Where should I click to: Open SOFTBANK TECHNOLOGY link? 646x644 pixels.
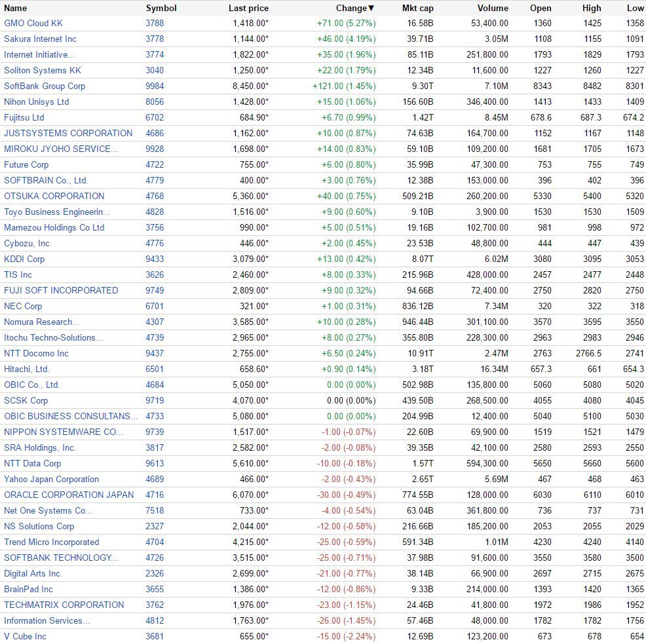click(x=61, y=558)
